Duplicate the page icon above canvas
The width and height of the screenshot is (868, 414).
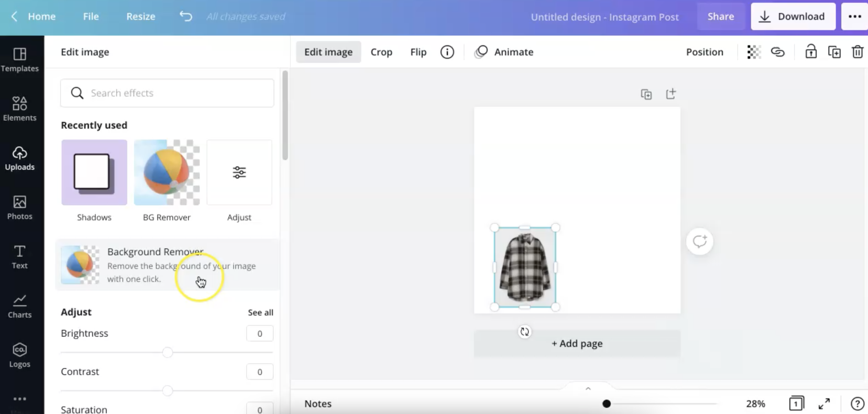(x=646, y=94)
